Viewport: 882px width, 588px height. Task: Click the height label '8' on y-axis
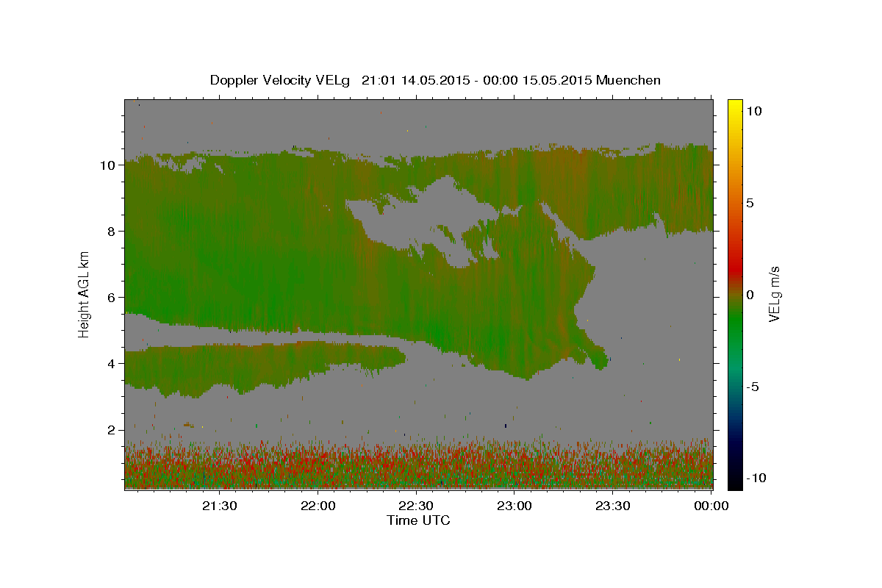[112, 231]
